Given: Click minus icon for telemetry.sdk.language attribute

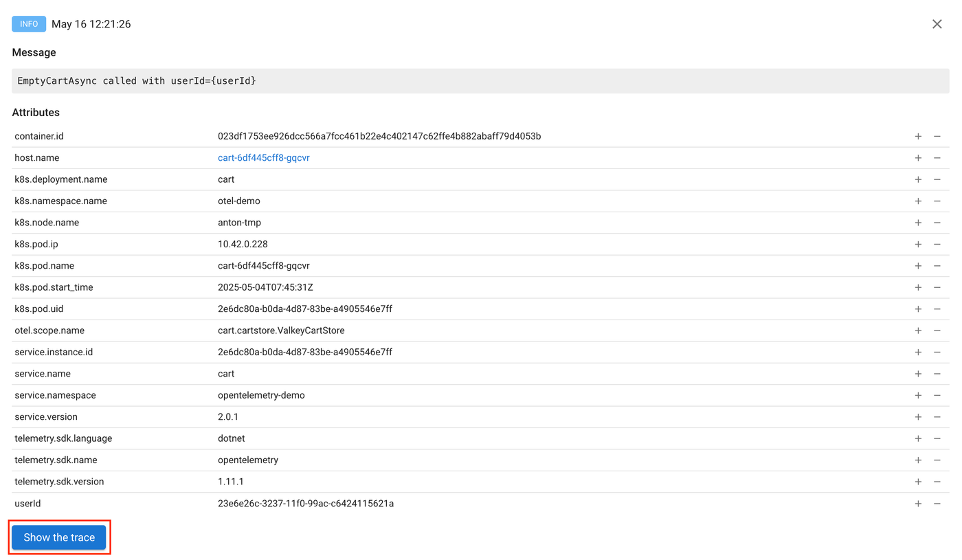Looking at the screenshot, I should click(x=937, y=438).
